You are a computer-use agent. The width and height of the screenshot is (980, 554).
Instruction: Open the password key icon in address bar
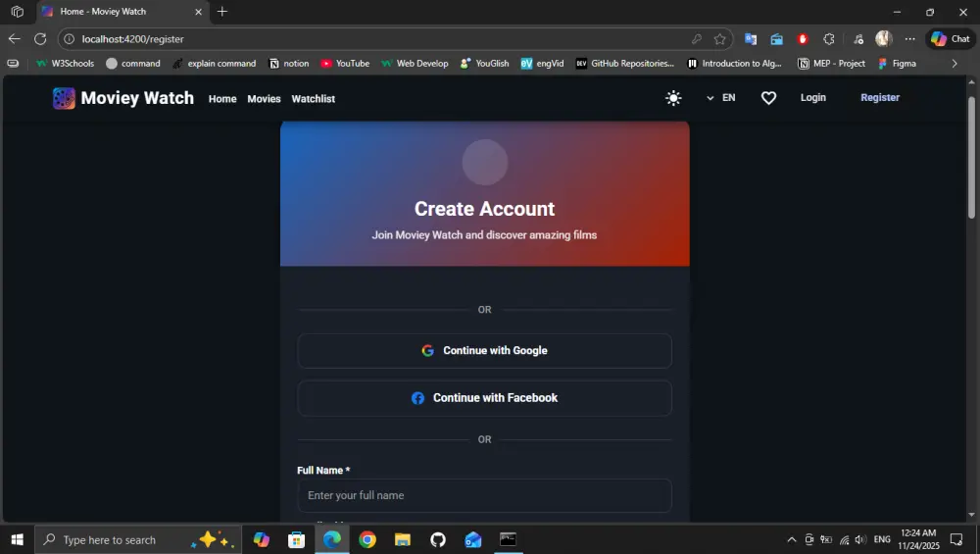point(696,39)
